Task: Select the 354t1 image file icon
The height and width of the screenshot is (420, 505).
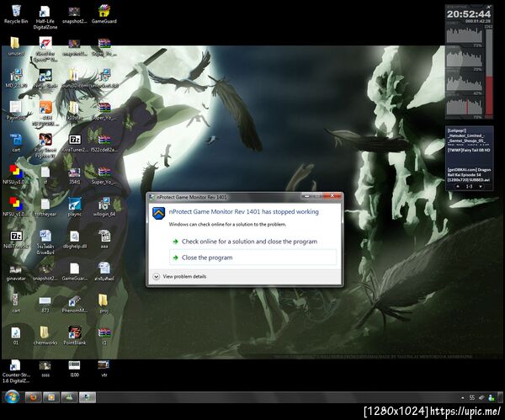Action: coord(74,175)
